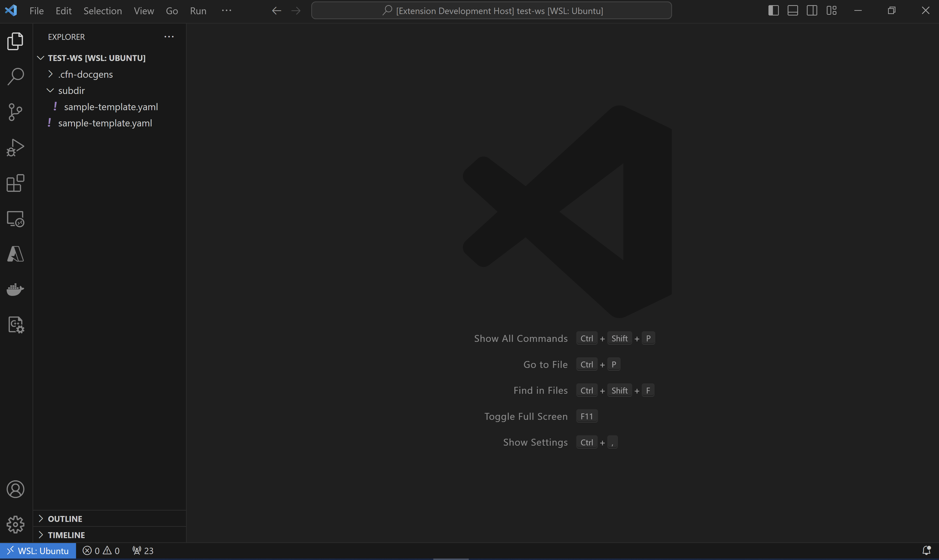The height and width of the screenshot is (560, 939).
Task: Open the Docker view icon
Action: [x=16, y=289]
